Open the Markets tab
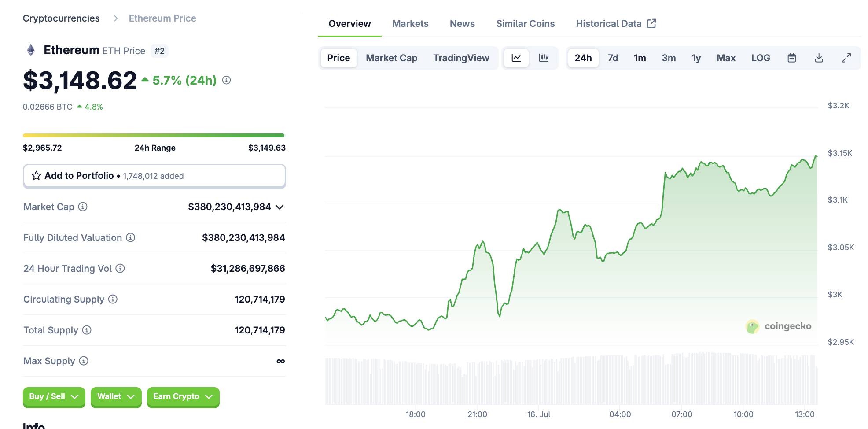The width and height of the screenshot is (868, 429). 410,23
